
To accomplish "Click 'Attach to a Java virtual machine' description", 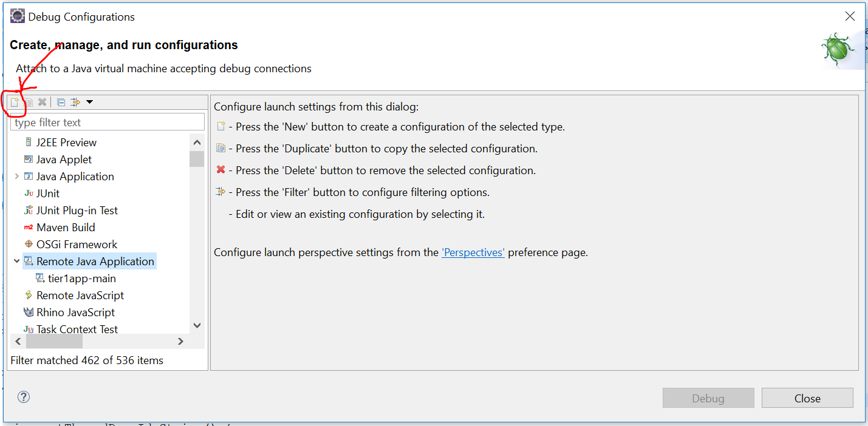I will (163, 69).
